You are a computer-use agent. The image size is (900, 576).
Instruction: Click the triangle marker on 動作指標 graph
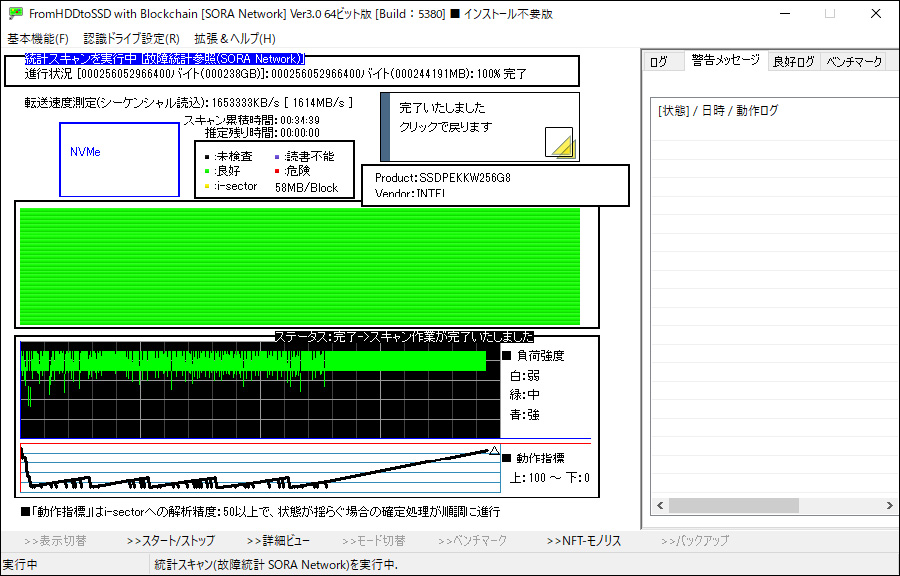coord(494,451)
